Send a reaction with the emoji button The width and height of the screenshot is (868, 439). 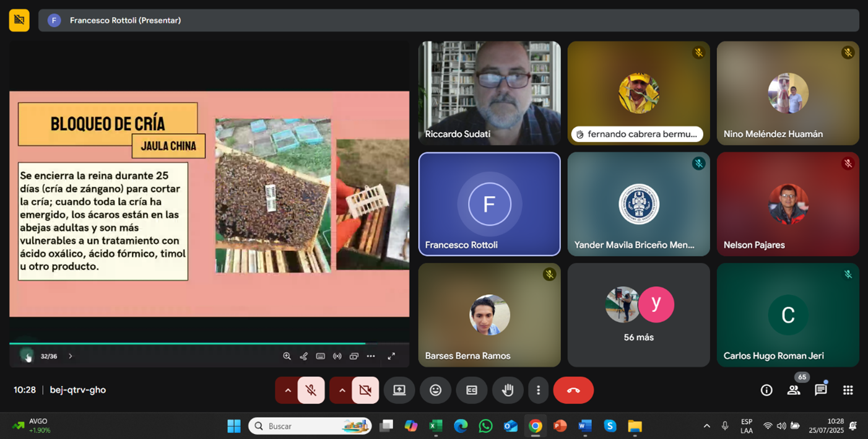435,390
